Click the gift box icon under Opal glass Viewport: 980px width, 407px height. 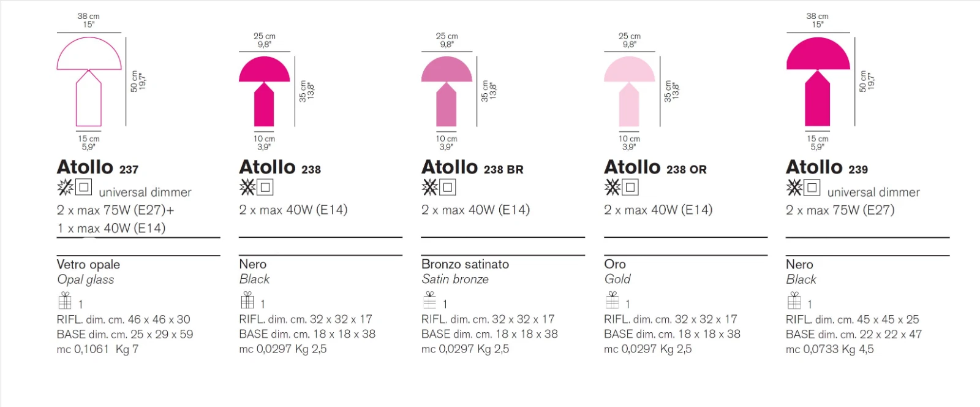click(65, 300)
